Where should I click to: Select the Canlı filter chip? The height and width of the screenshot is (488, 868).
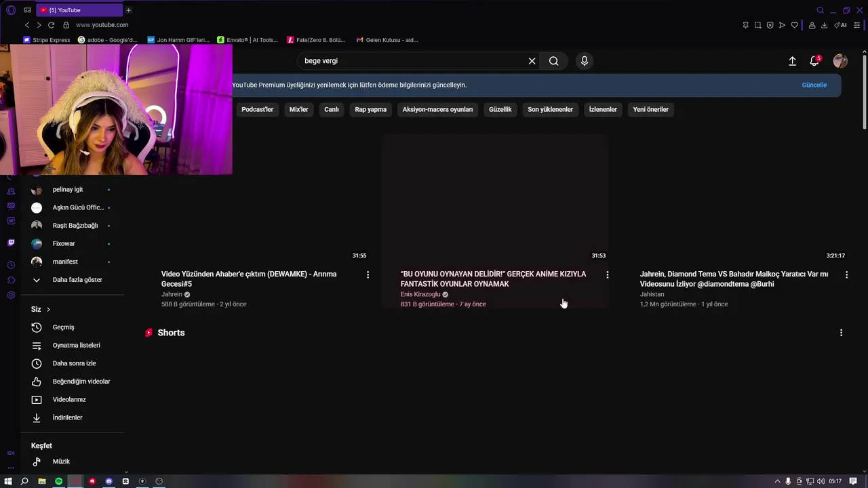[x=331, y=109]
